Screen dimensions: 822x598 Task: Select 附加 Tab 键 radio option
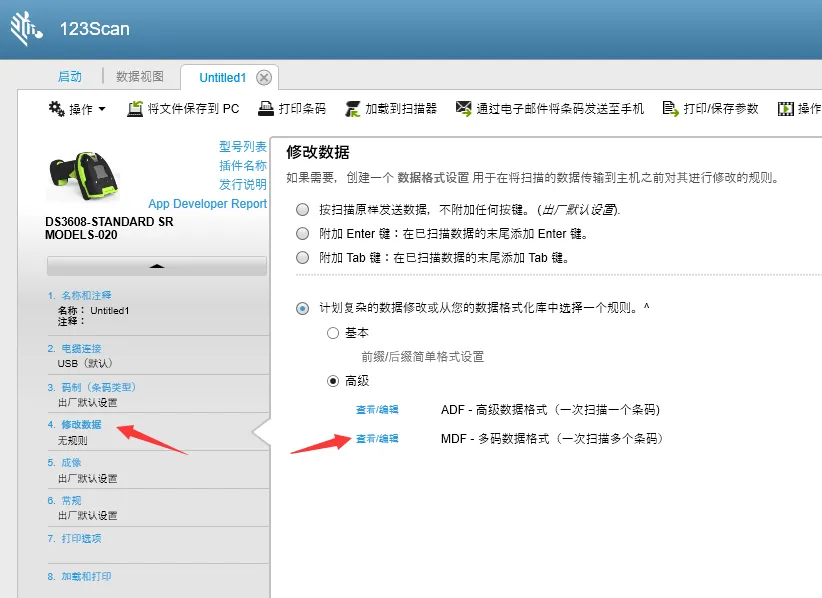[303, 257]
